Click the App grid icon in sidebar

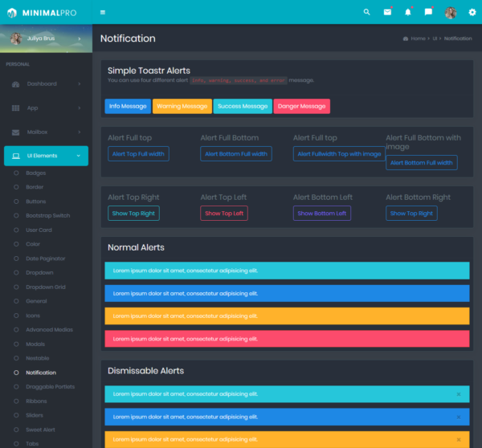pyautogui.click(x=16, y=108)
